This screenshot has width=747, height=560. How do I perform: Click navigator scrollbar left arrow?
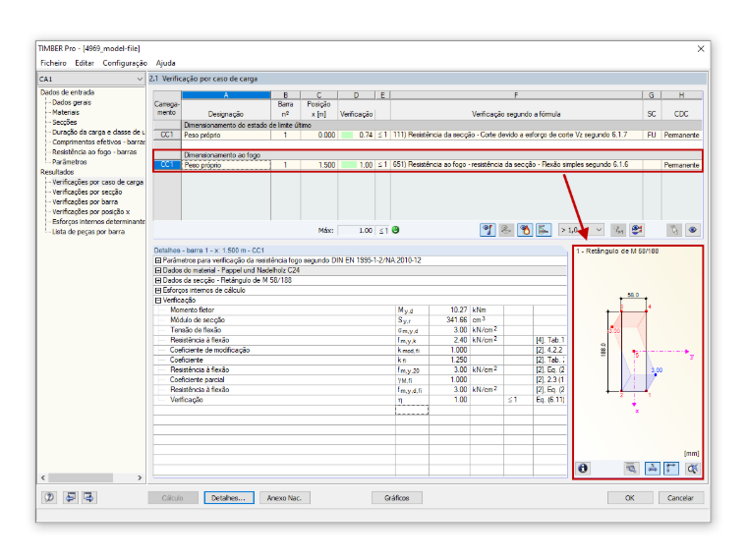pos(43,477)
